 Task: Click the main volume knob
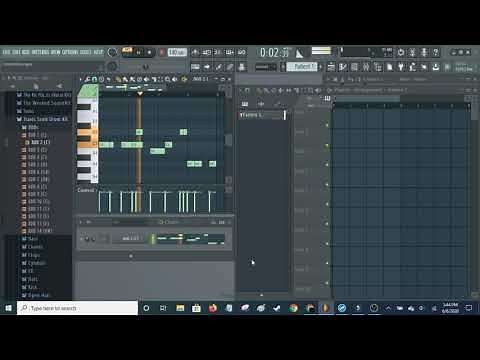pos(112,52)
